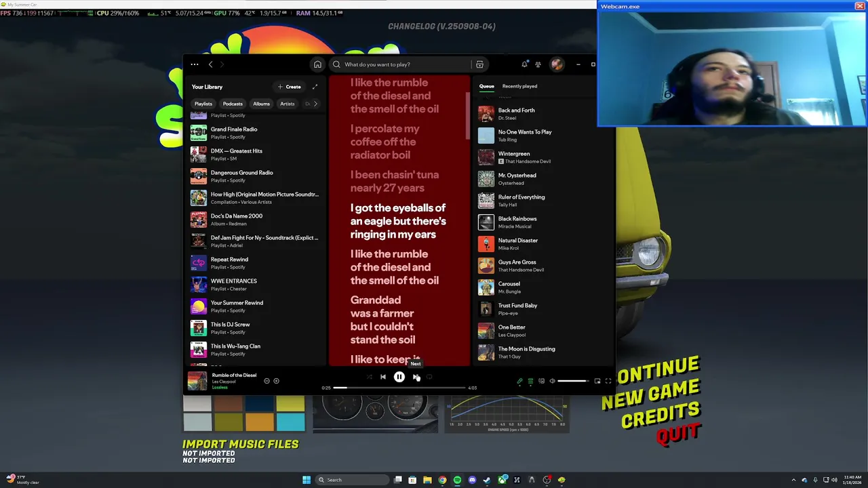The width and height of the screenshot is (868, 488).
Task: Click IMPORT MUSIC FILES in game menu
Action: 240,444
